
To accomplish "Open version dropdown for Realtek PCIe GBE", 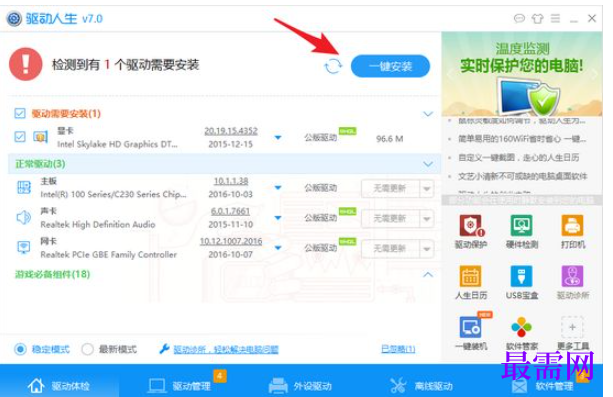I will 278,248.
